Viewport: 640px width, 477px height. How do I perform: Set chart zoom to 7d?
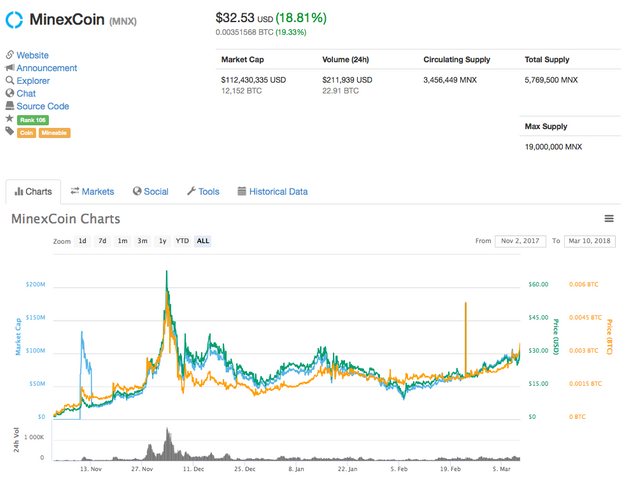coord(102,241)
